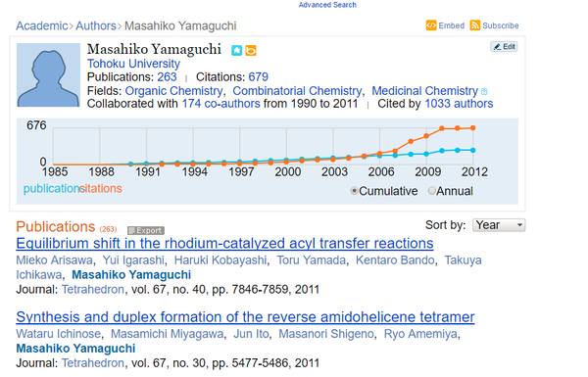Go to Authors breadcrumb
This screenshot has height=377, width=588.
coord(96,25)
